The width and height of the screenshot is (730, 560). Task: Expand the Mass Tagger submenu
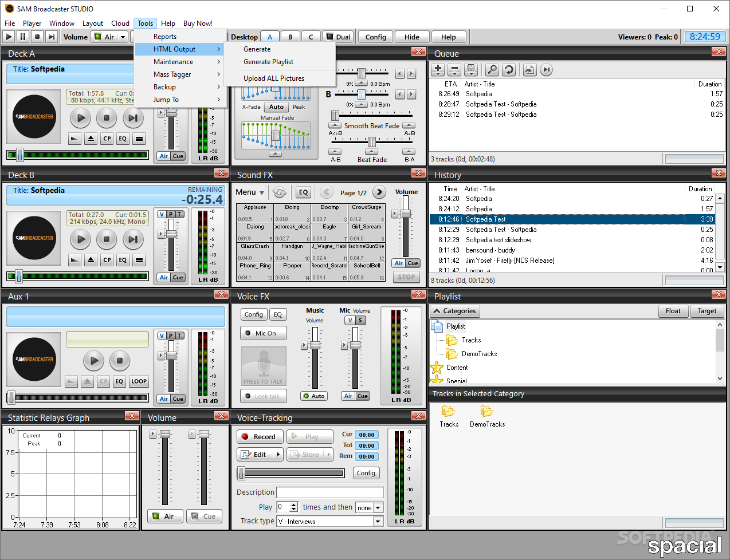tap(180, 74)
